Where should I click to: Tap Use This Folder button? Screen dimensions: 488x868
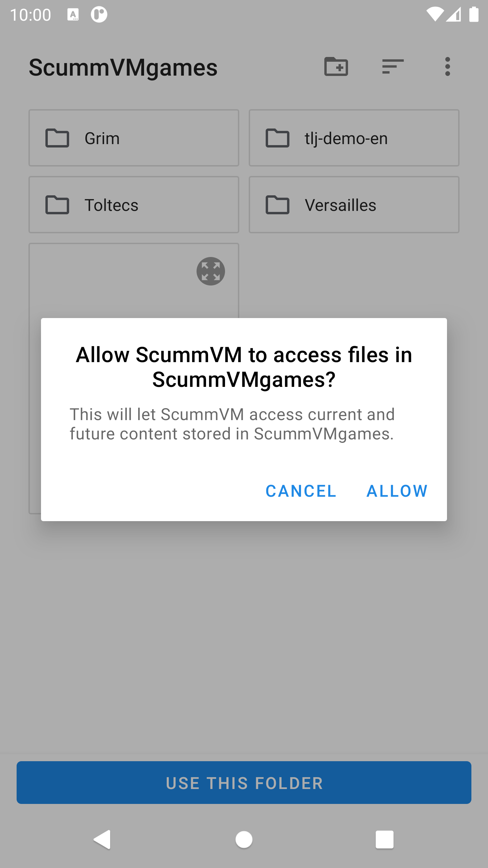point(244,783)
